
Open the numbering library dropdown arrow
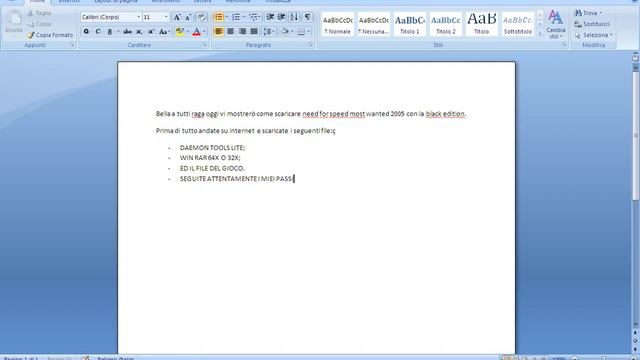tap(244, 17)
